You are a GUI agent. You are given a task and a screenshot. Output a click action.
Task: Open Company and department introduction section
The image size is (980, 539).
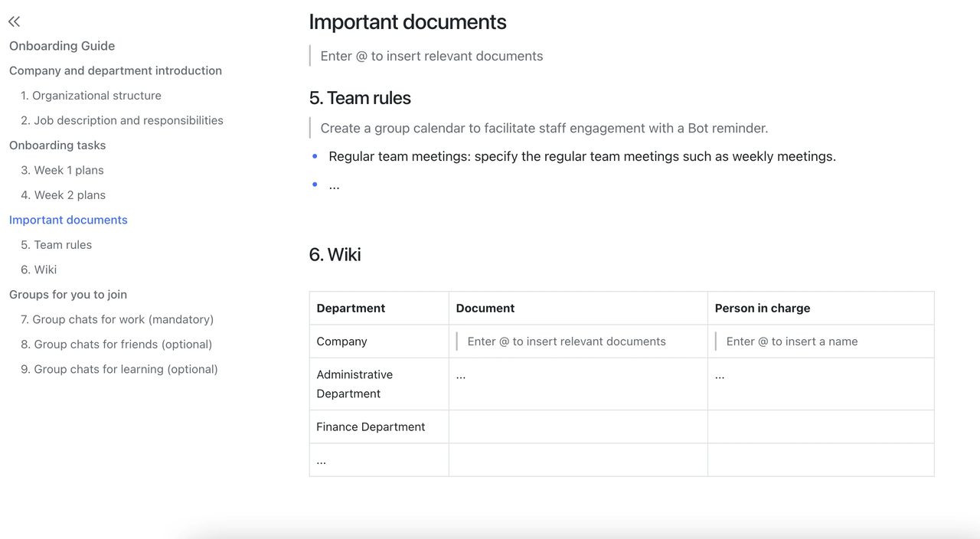(x=116, y=70)
